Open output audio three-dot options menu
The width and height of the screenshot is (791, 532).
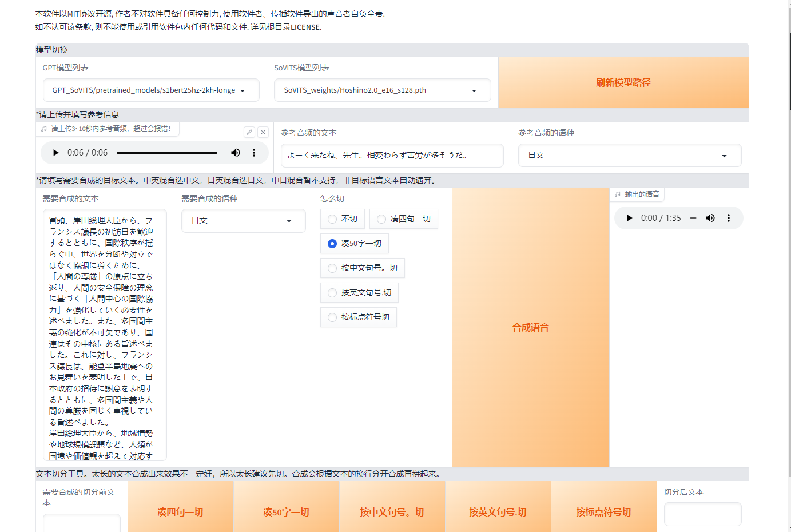coord(729,218)
